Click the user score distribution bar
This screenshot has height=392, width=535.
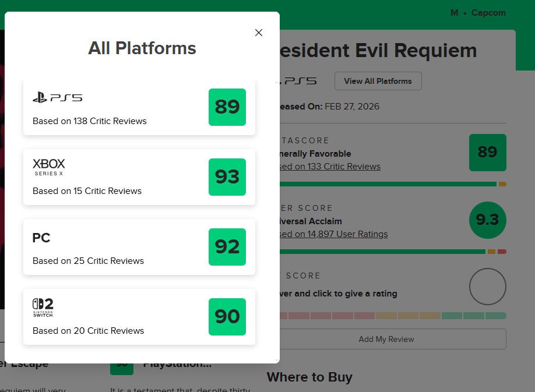point(393,252)
